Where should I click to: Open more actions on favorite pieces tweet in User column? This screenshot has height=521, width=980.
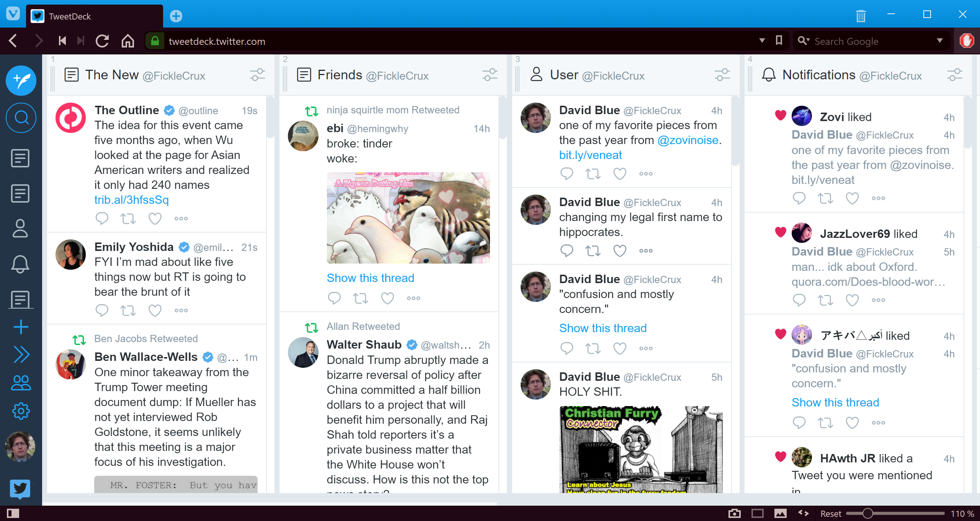[x=646, y=174]
